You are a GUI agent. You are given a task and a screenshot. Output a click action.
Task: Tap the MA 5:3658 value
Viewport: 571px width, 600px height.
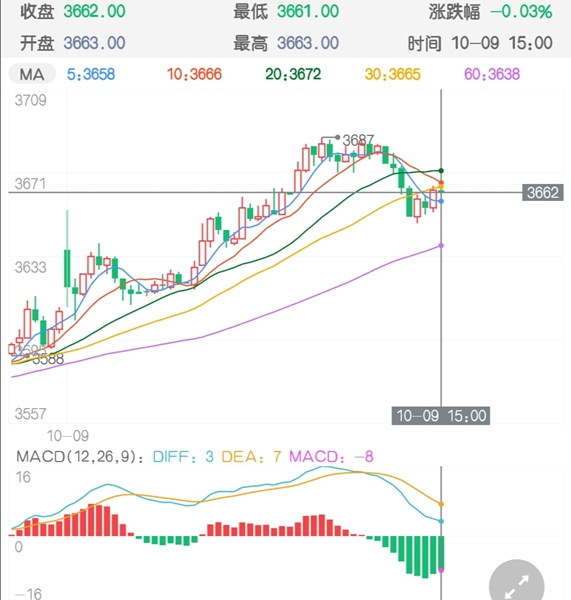91,74
